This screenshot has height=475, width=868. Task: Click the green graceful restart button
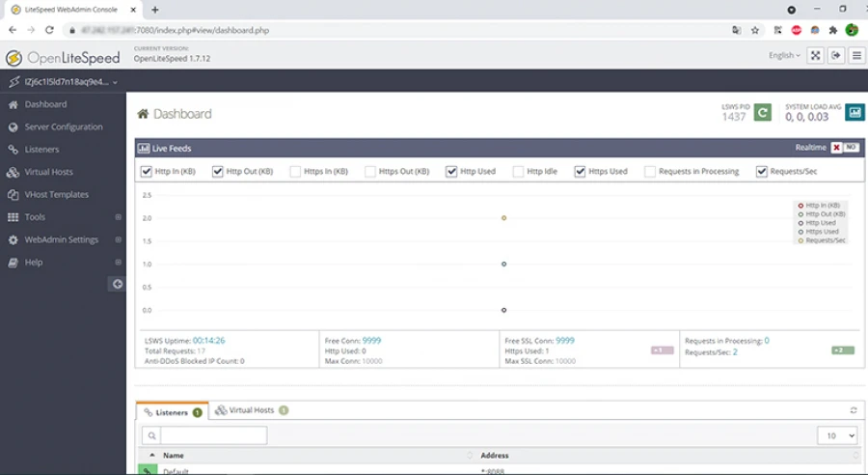tap(762, 113)
